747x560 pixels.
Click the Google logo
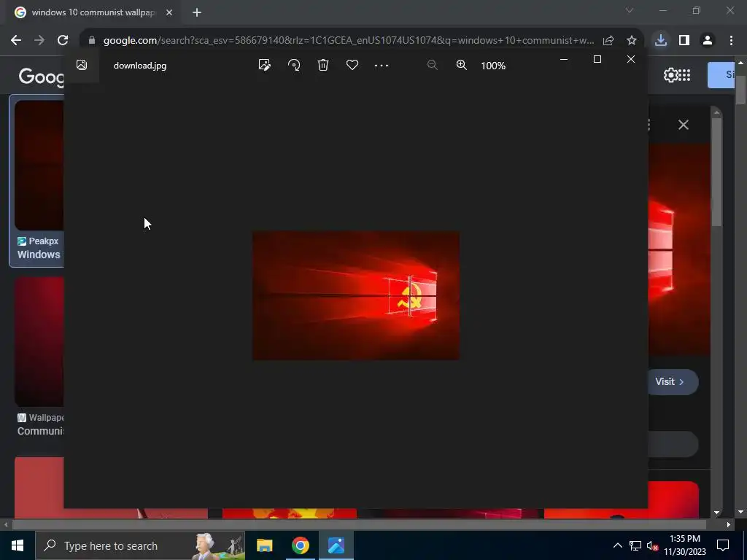coord(42,76)
